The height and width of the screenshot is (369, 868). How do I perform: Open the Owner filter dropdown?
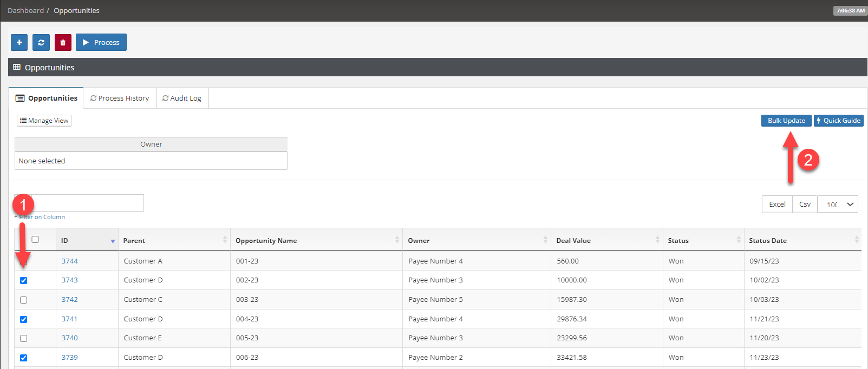click(151, 161)
